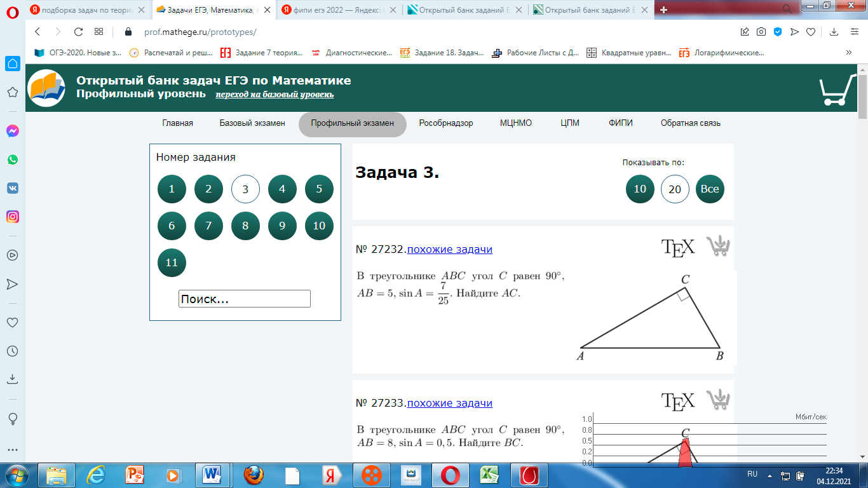Open похожие задачи for task 27232
This screenshot has height=488, width=868.
(x=449, y=249)
